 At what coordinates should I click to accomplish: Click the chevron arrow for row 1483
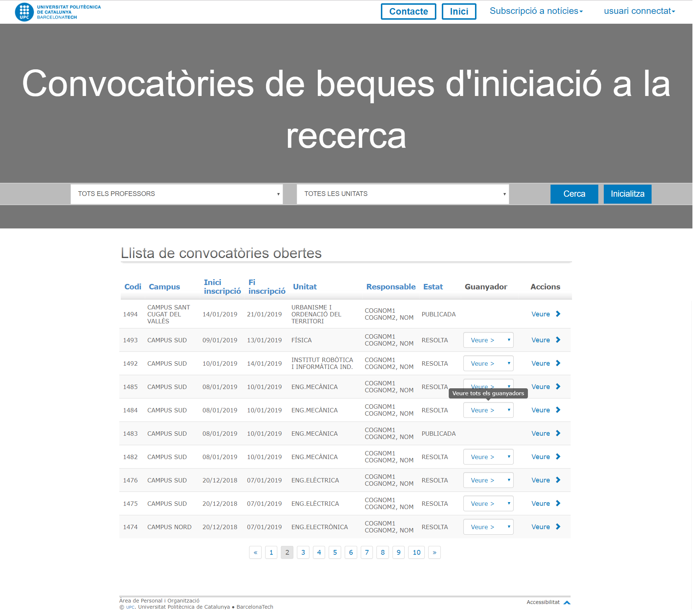pos(558,433)
